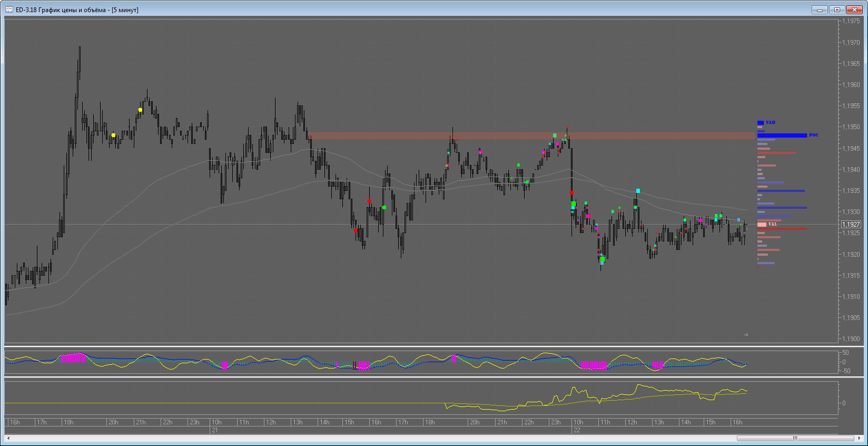868x446 pixels.
Task: Click the 1,1935 price axis label
Action: pos(851,191)
